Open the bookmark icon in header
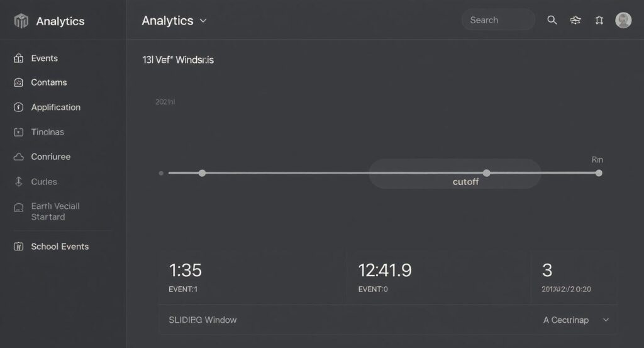The image size is (644, 348). click(x=599, y=20)
